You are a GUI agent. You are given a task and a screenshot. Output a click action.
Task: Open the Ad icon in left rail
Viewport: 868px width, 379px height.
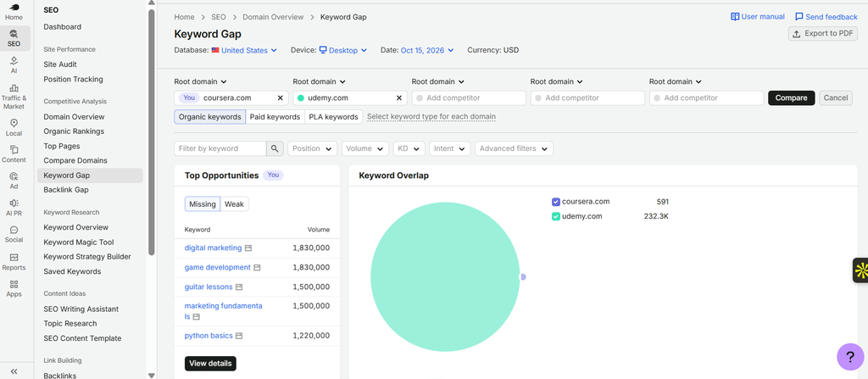point(14,181)
